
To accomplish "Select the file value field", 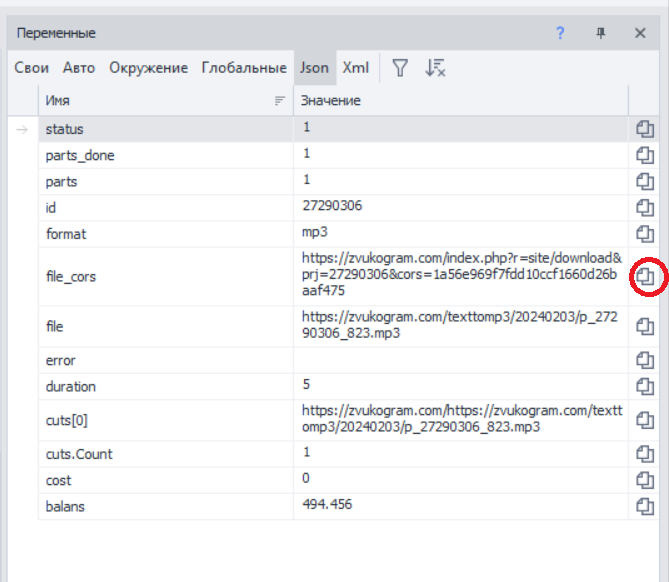I will click(x=460, y=325).
